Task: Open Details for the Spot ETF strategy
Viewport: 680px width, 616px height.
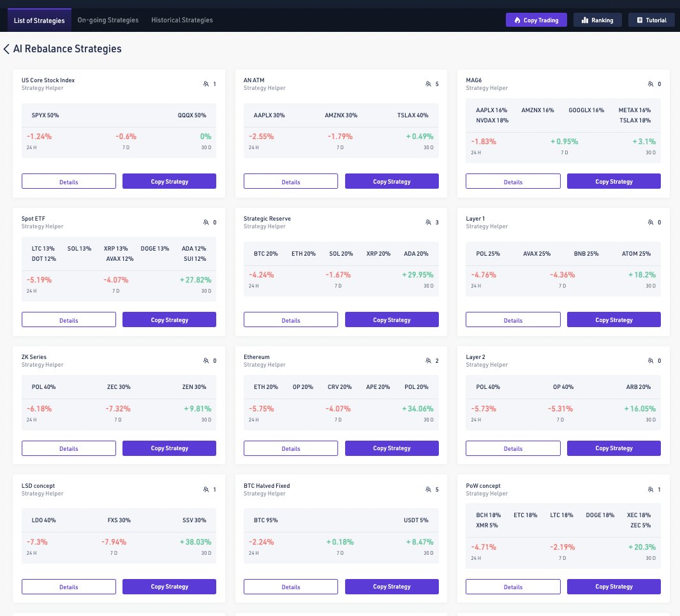Action: tap(69, 319)
